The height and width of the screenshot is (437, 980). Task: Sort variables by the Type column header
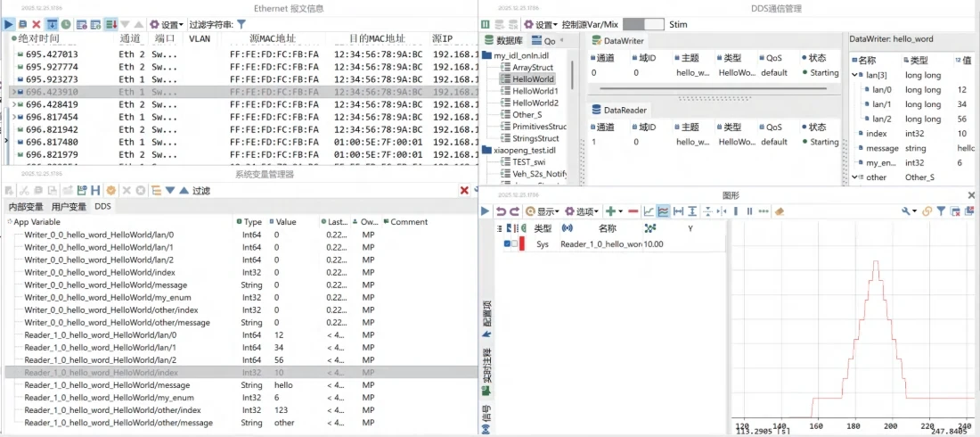point(249,222)
